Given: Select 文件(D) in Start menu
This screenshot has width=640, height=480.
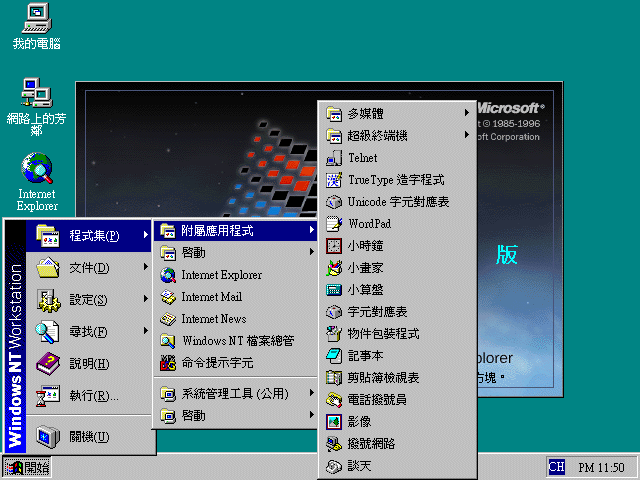Looking at the screenshot, I should click(88, 267).
